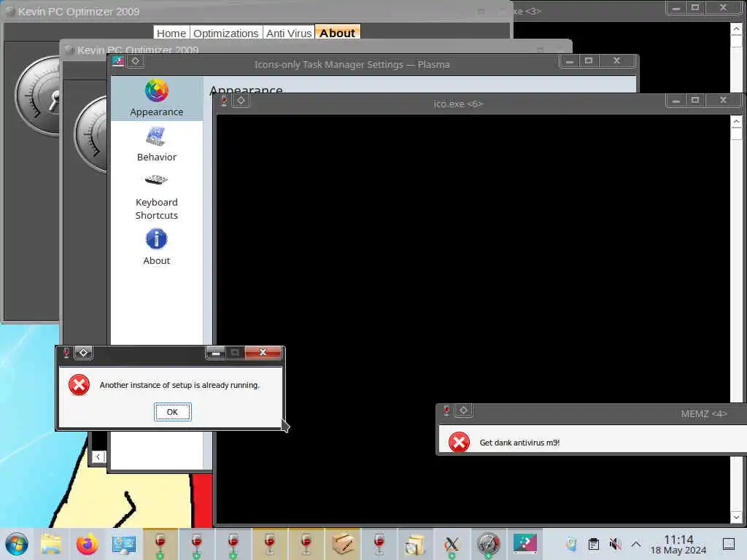Viewport: 747px width, 560px height.
Task: Open the Windows-style Start menu button
Action: pos(16,544)
